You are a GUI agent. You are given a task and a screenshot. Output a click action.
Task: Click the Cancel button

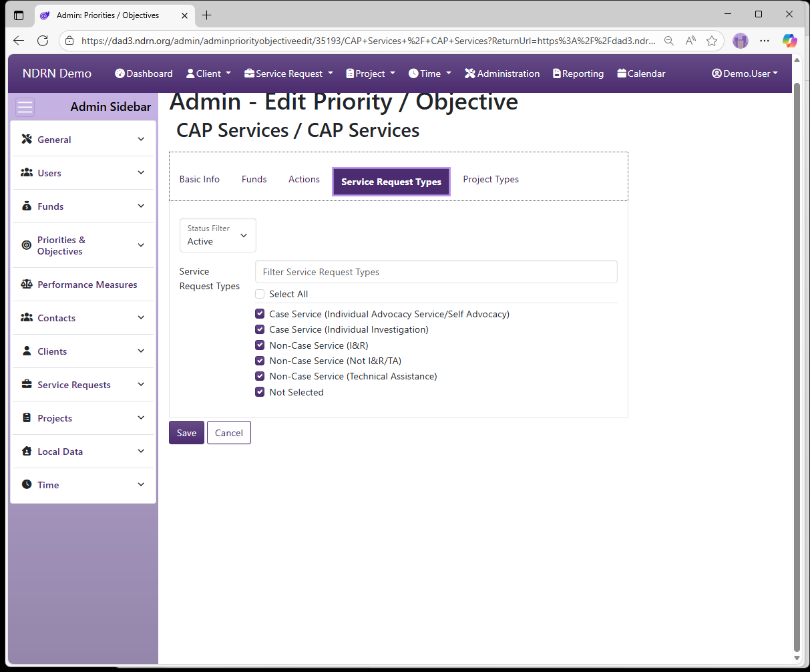click(x=229, y=433)
